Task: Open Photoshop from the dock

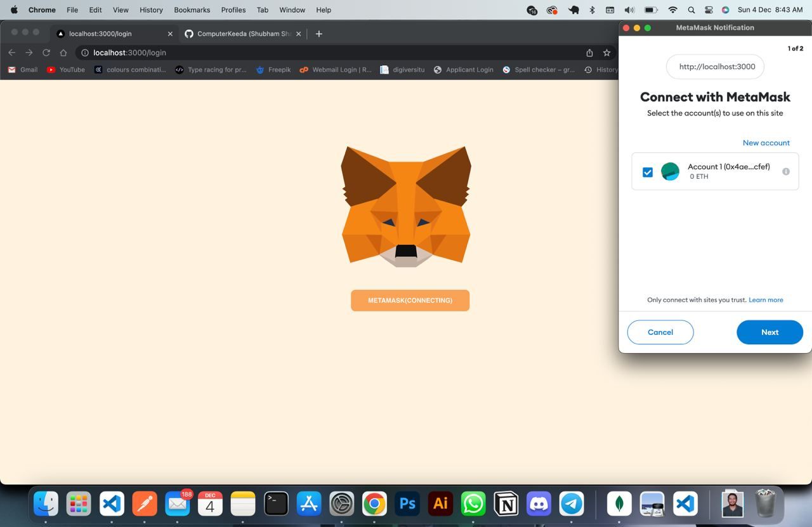Action: click(407, 504)
